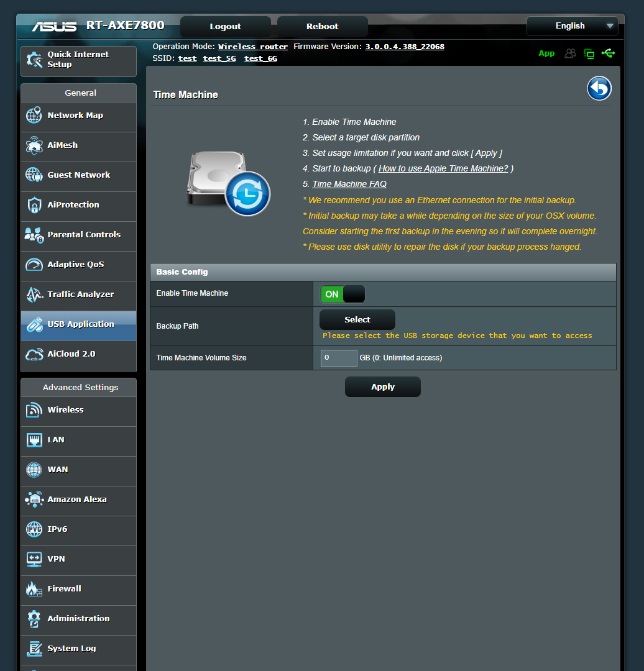644x671 pixels.
Task: Click the network clients status icon
Action: (x=589, y=54)
